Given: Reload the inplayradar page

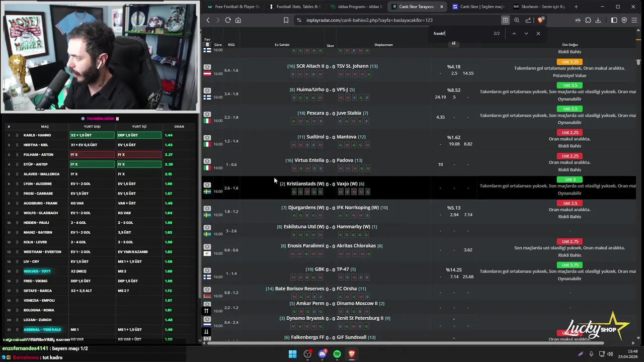Looking at the screenshot, I should click(x=228, y=20).
